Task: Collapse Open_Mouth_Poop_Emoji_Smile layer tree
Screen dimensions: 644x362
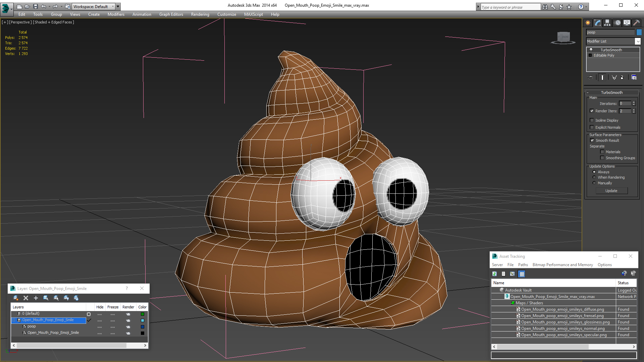Action: [14, 320]
